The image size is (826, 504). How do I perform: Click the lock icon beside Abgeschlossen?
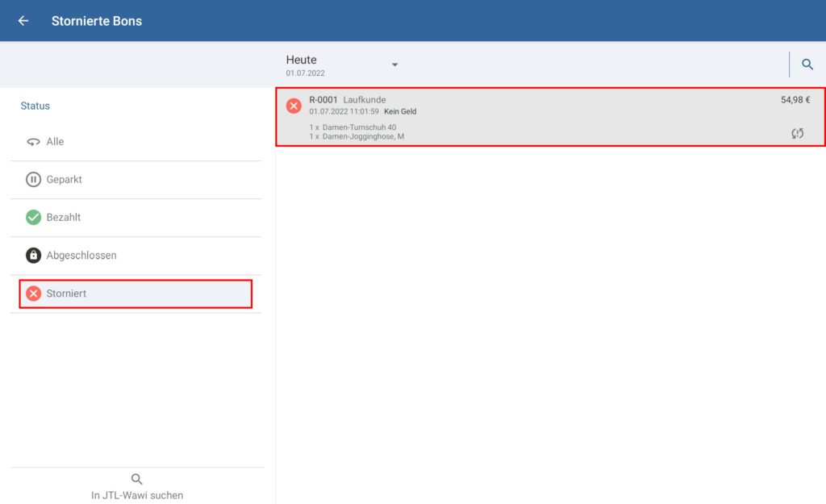tap(33, 256)
